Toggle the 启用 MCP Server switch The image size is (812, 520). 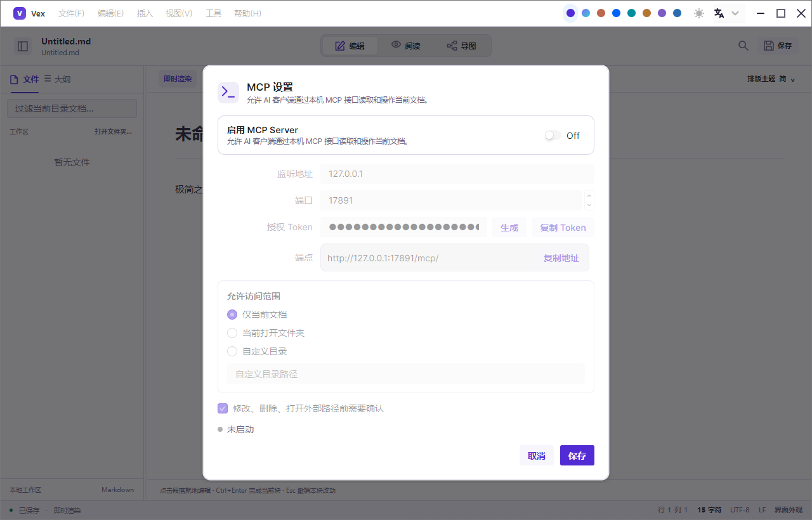pos(553,136)
